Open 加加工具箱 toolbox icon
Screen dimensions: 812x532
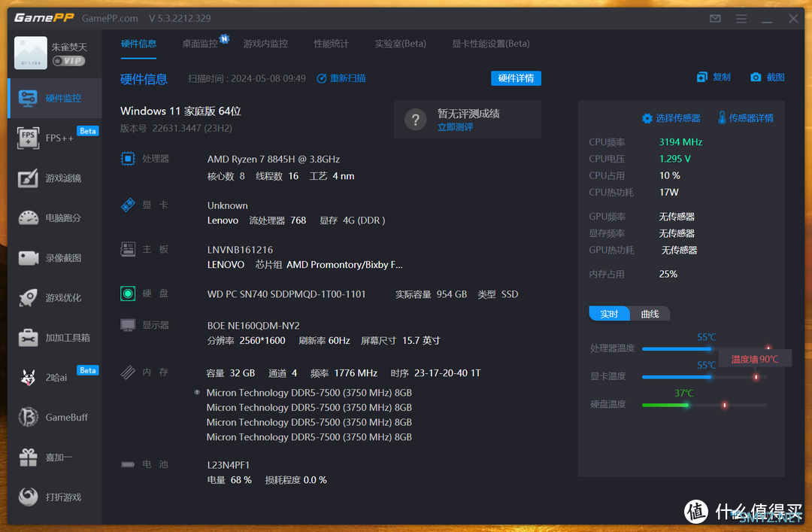pos(28,338)
